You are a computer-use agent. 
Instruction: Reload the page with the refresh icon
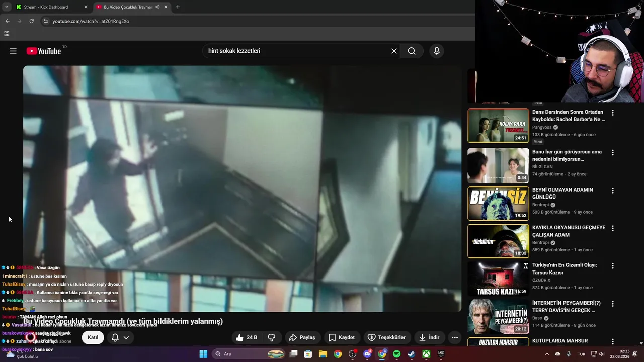pos(31,21)
